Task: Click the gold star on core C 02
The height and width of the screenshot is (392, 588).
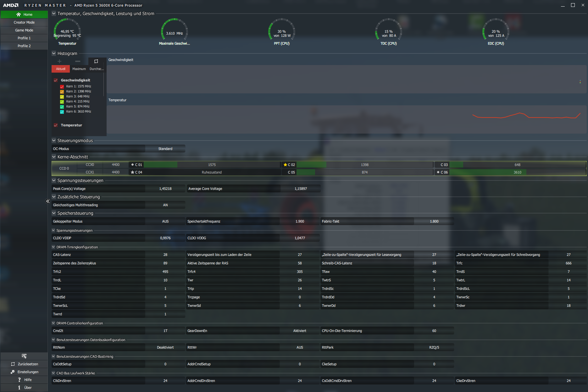Action: coord(285,165)
